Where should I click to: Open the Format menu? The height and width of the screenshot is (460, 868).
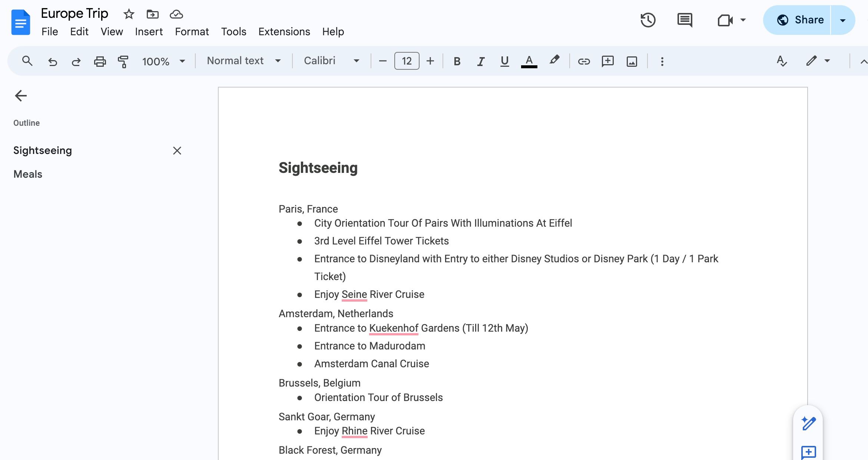(x=192, y=31)
